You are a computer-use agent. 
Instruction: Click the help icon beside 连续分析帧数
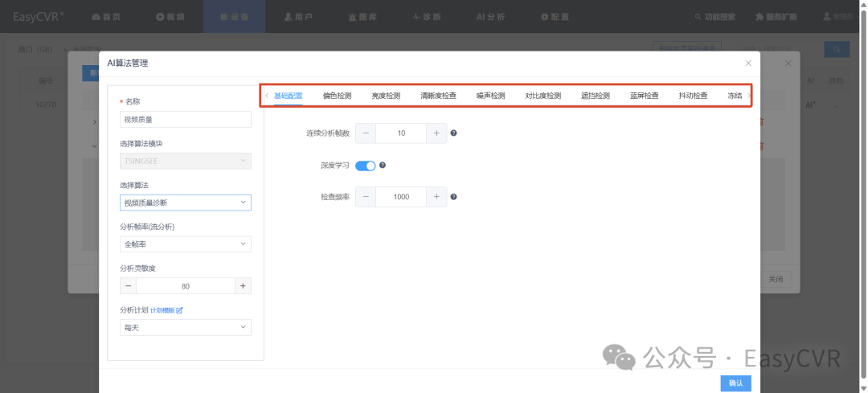[x=453, y=133]
